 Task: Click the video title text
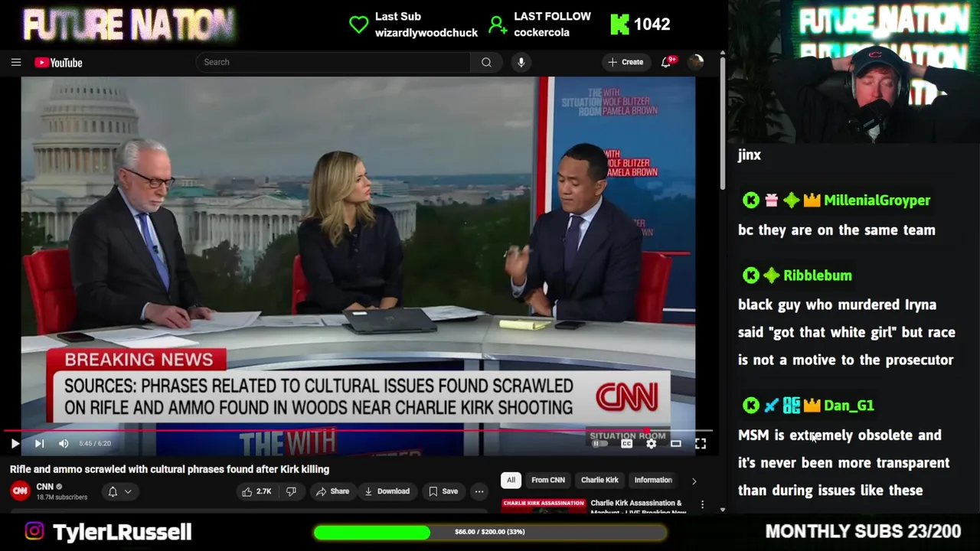pos(169,469)
